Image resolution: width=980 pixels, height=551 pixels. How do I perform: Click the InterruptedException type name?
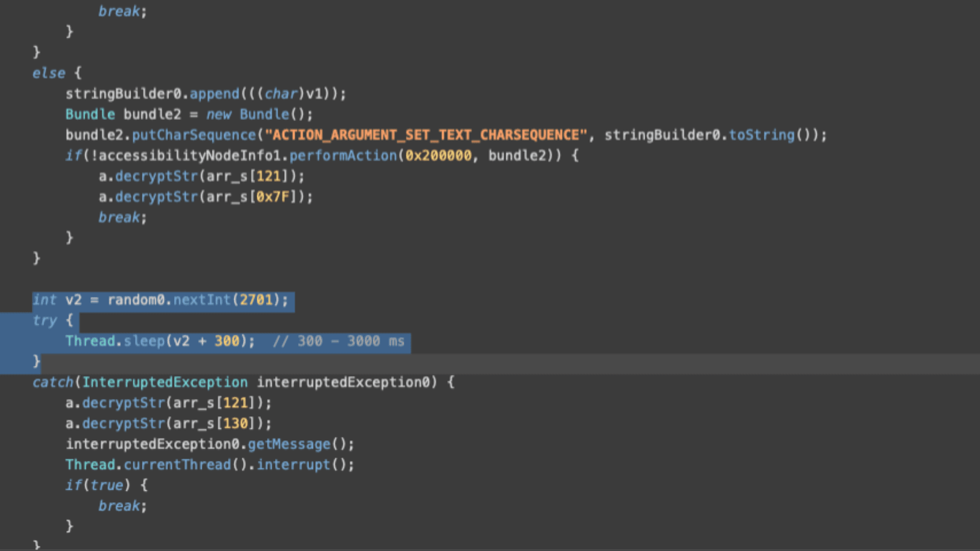165,382
